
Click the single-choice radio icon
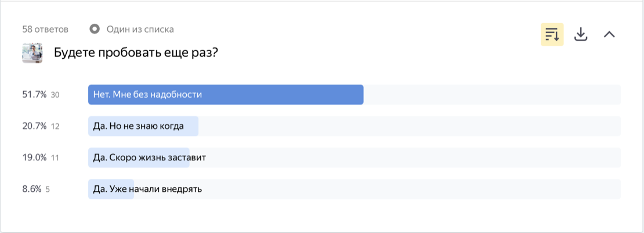(95, 29)
